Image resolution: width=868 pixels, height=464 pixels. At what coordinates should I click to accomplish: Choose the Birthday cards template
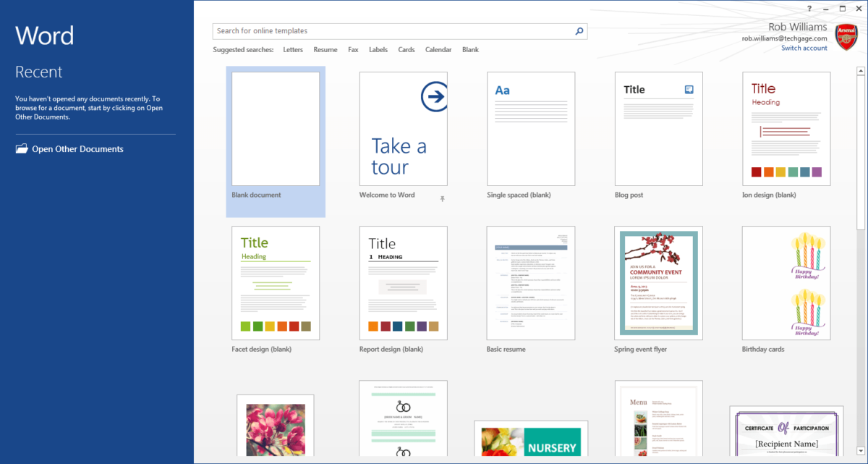[786, 283]
